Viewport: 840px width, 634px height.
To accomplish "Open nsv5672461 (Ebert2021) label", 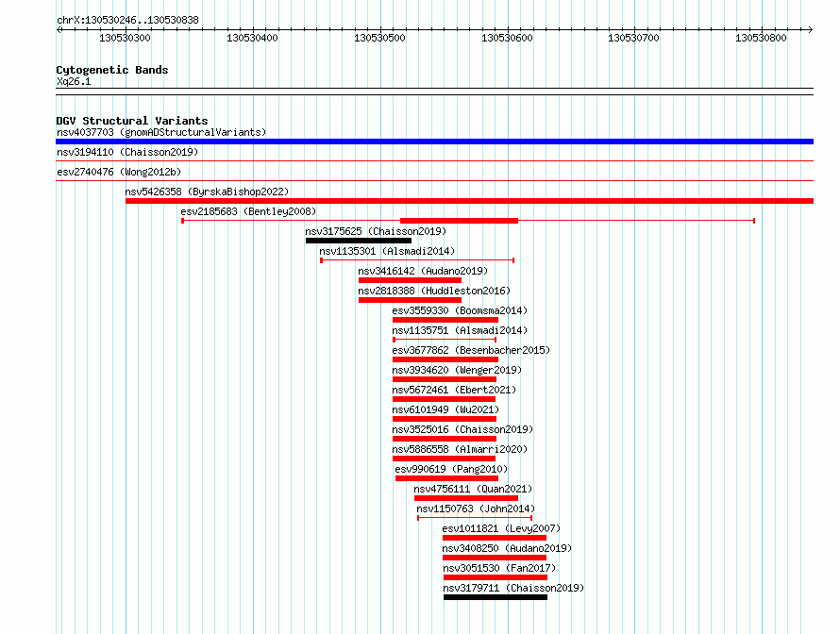I will 454,390.
